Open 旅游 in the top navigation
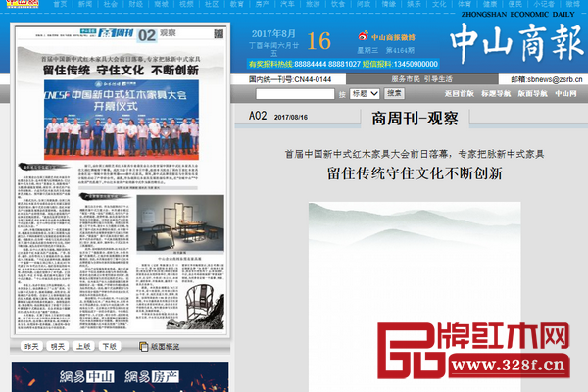This screenshot has height=392, width=588. [313, 4]
